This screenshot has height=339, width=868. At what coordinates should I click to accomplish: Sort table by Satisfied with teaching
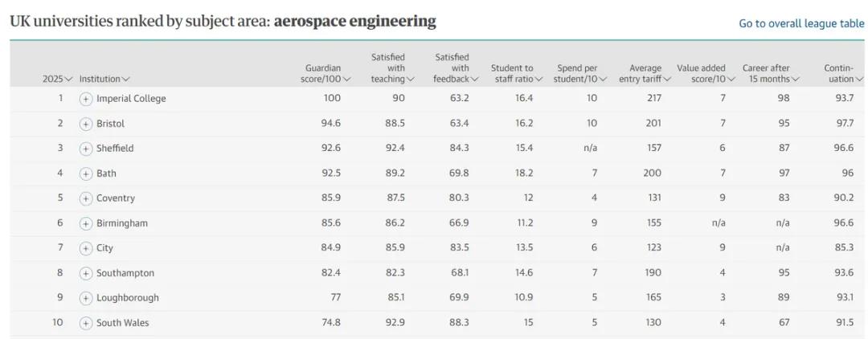click(x=392, y=68)
